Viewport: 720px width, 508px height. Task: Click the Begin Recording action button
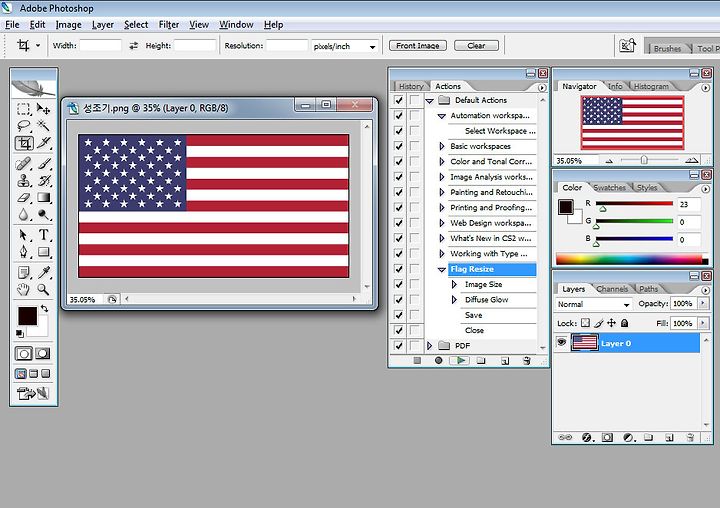[x=439, y=361]
